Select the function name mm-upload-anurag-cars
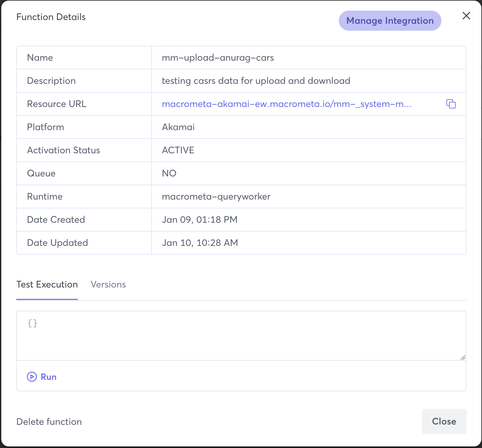 pyautogui.click(x=218, y=58)
